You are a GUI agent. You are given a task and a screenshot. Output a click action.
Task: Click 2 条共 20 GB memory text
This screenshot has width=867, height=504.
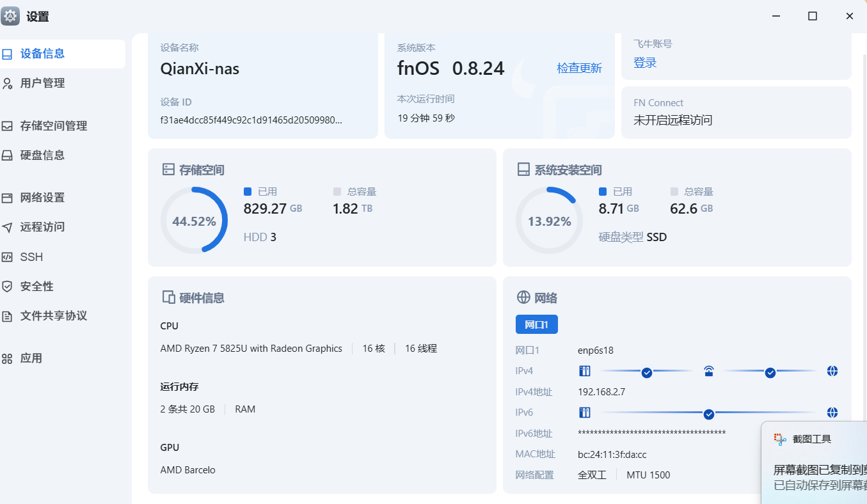pyautogui.click(x=187, y=409)
